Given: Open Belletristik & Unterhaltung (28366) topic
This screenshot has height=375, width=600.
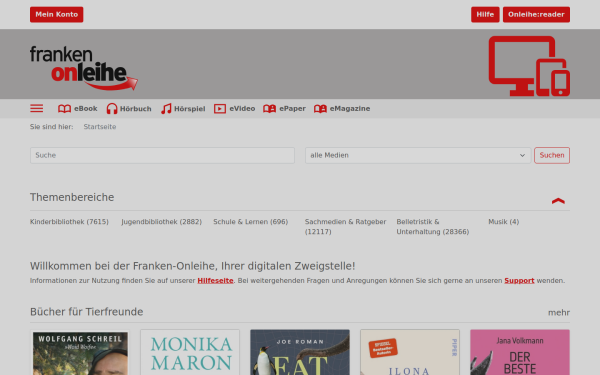Looking at the screenshot, I should tap(433, 227).
